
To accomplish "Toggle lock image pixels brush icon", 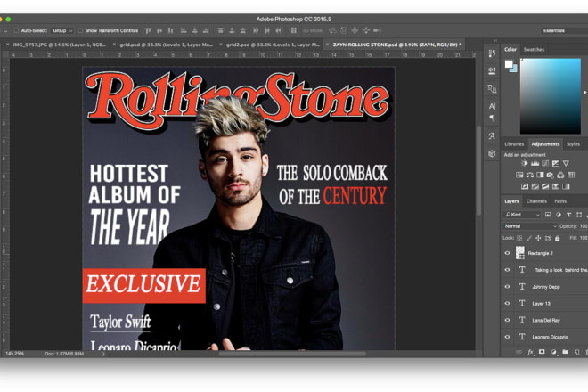I will 528,238.
